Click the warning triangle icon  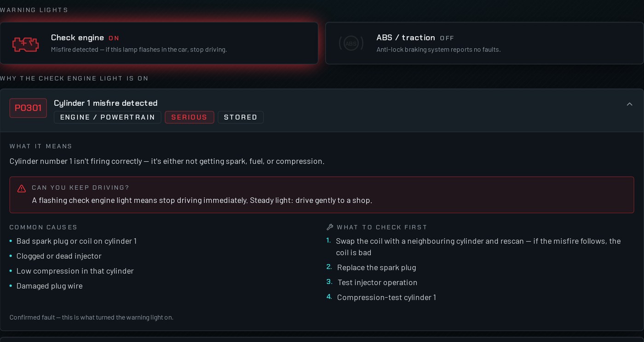(x=22, y=188)
